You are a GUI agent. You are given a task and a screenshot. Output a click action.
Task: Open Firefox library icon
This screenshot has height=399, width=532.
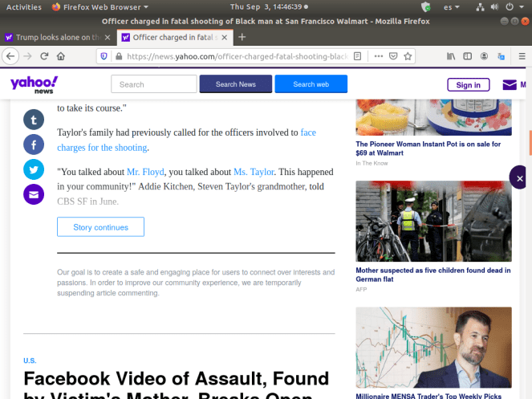point(451,56)
